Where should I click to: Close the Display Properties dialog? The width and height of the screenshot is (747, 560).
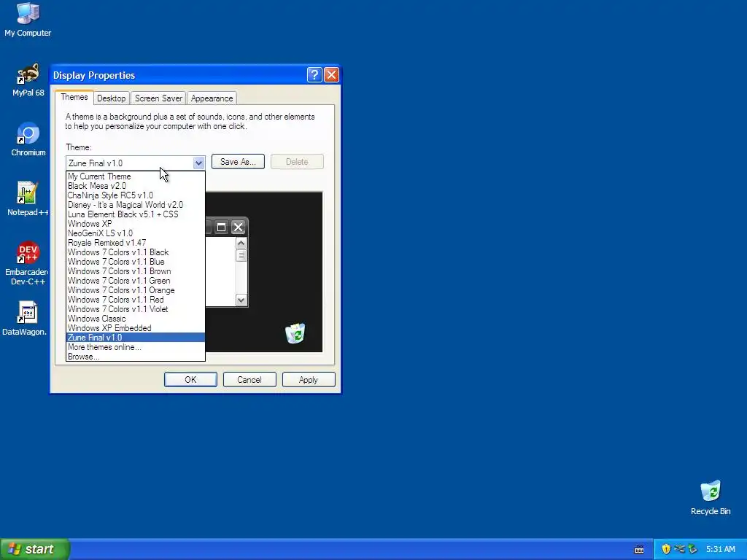pos(331,75)
